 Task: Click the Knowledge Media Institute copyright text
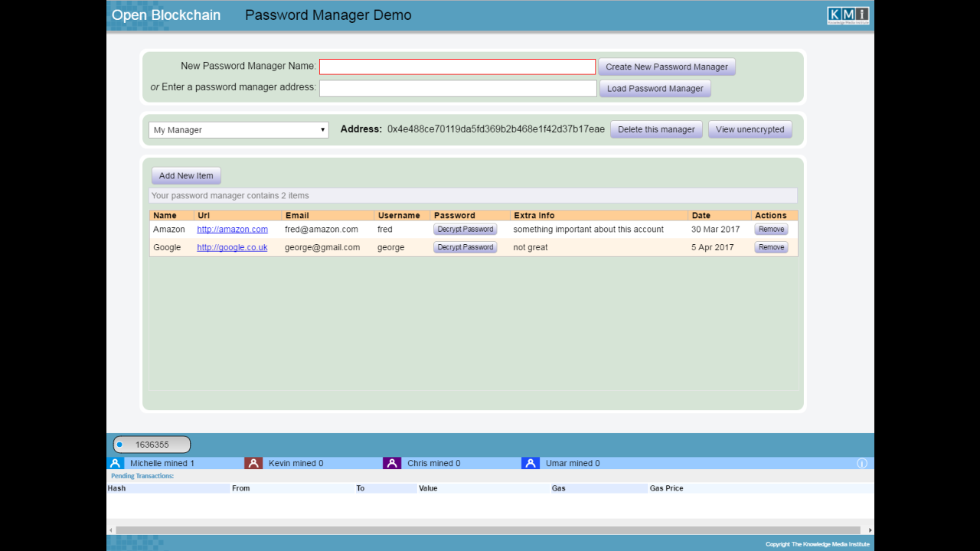click(818, 544)
